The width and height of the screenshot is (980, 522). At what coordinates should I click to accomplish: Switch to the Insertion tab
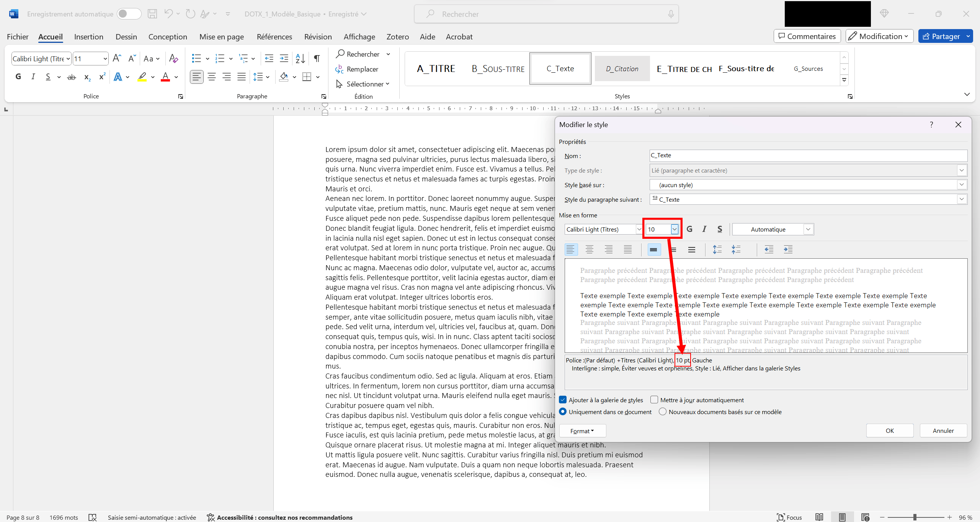tap(89, 37)
